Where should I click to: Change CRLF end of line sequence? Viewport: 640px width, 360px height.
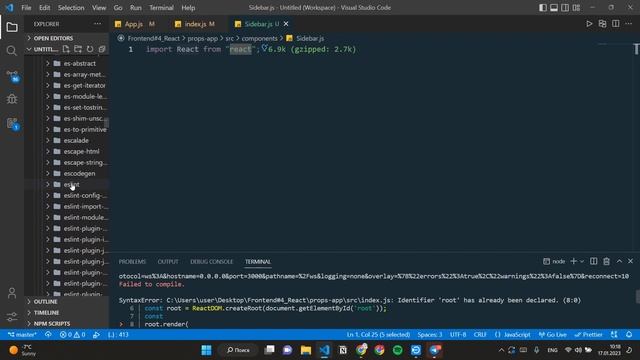(x=480, y=335)
